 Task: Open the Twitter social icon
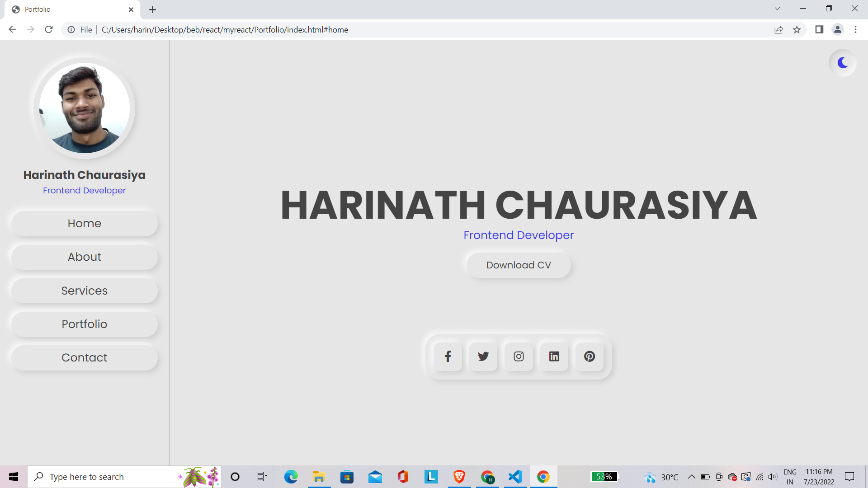click(483, 357)
